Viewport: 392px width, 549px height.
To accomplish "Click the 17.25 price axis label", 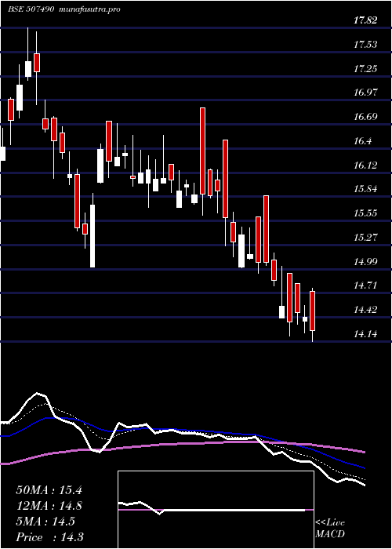I will point(365,69).
